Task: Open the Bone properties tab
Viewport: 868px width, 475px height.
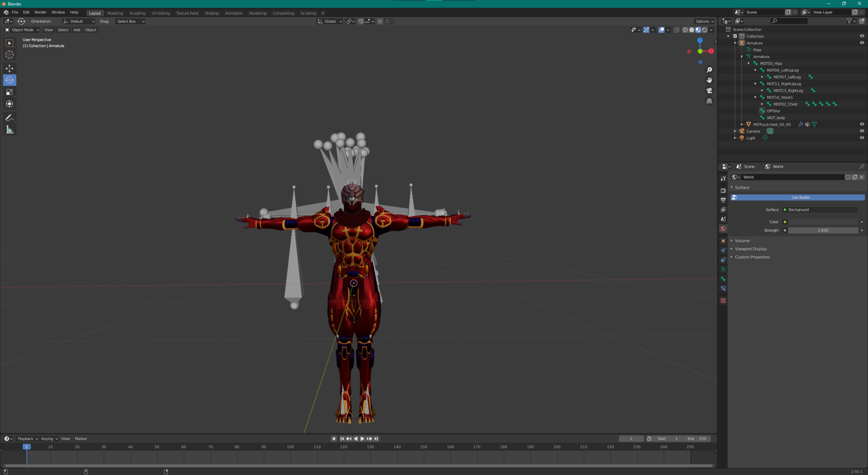Action: pos(723,279)
